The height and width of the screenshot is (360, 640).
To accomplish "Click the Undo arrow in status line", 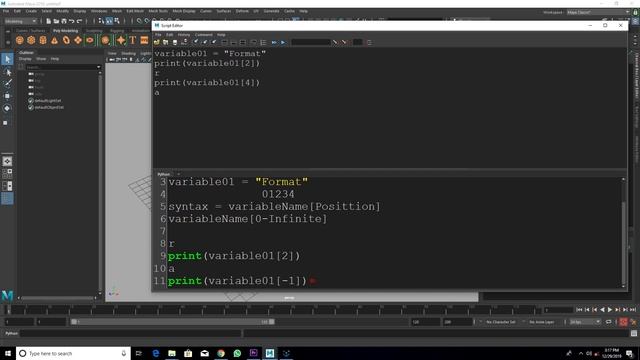I will (x=72, y=21).
